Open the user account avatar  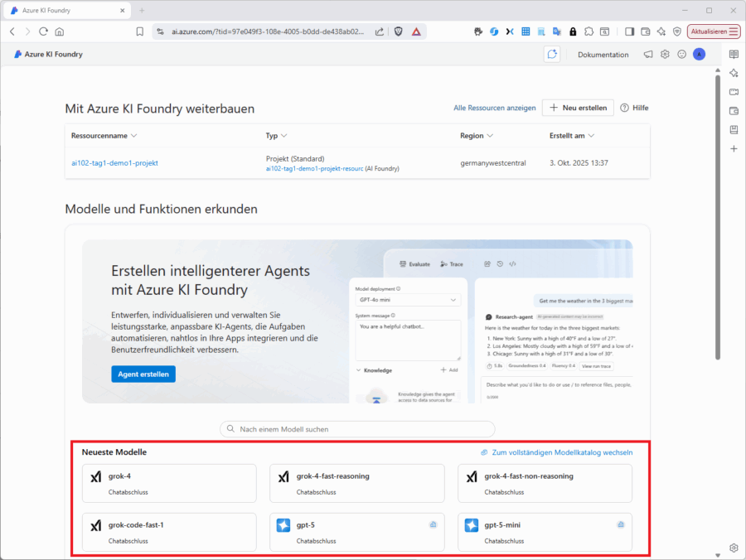click(699, 55)
